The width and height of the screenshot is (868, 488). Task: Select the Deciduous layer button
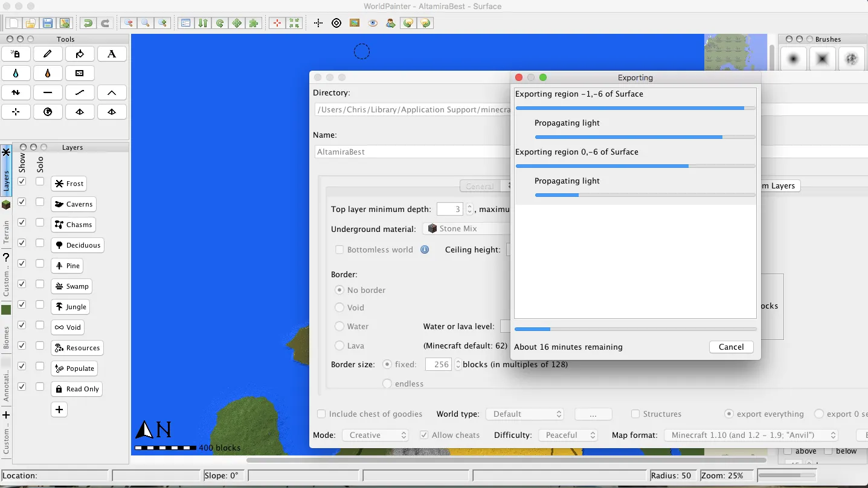pos(77,245)
